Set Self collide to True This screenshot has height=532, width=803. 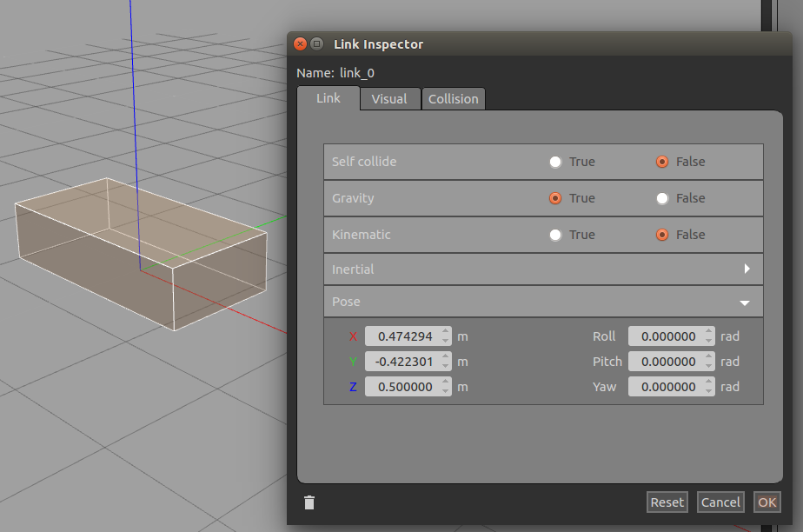point(555,162)
